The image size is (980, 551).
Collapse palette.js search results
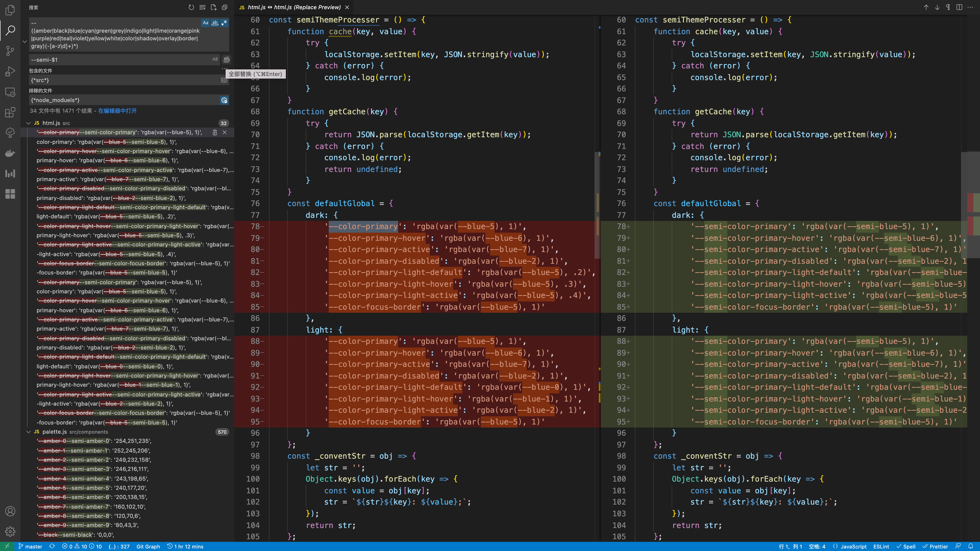[29, 432]
